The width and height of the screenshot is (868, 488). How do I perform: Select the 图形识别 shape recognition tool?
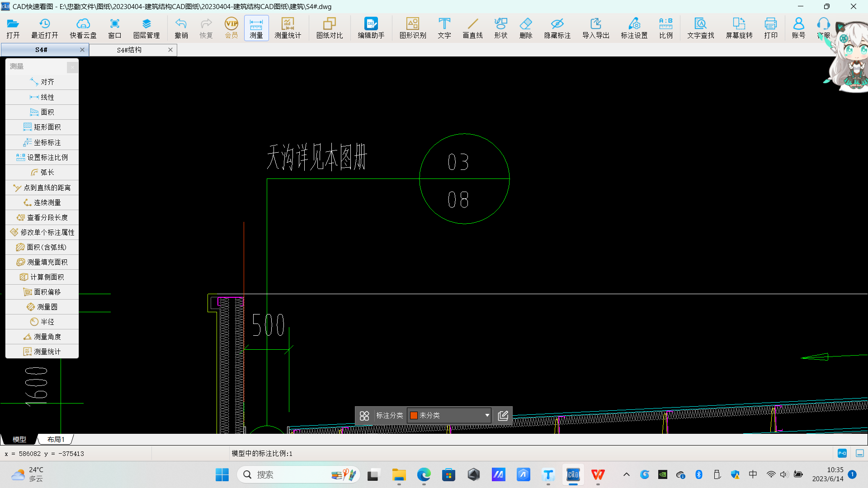(x=412, y=28)
